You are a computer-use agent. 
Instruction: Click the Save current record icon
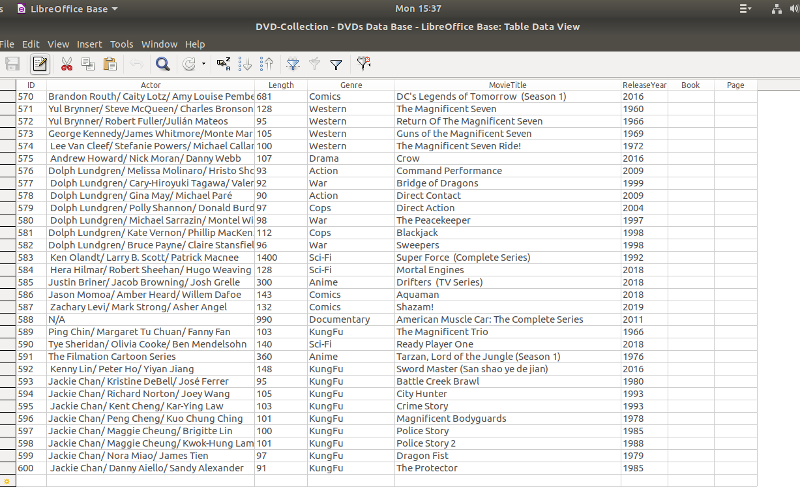pyautogui.click(x=12, y=64)
